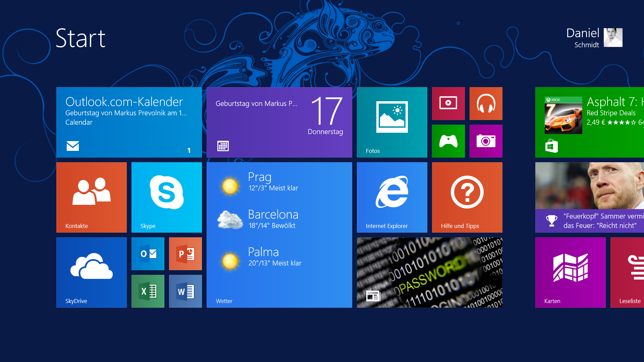Open the Password news tile
The height and width of the screenshot is (362, 644).
pos(430,273)
